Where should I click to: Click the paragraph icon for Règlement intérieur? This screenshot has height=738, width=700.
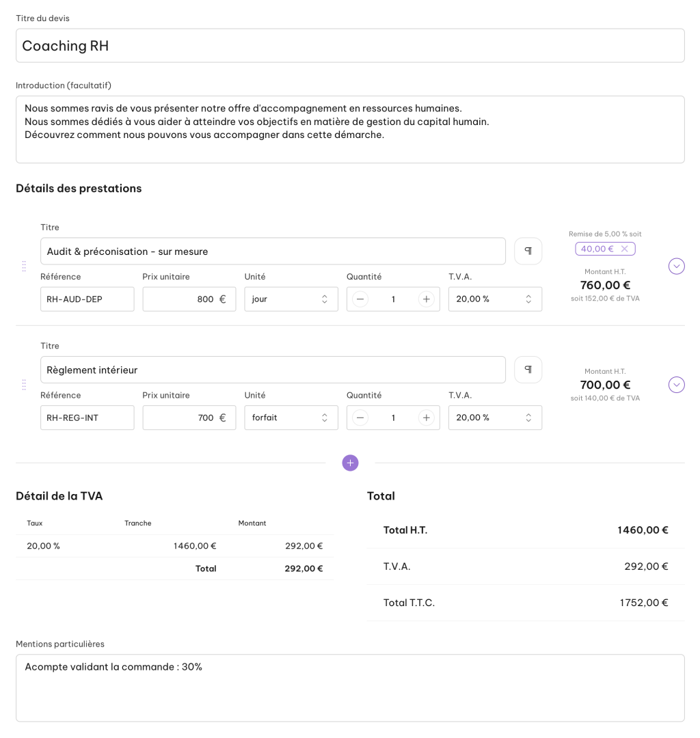(528, 370)
